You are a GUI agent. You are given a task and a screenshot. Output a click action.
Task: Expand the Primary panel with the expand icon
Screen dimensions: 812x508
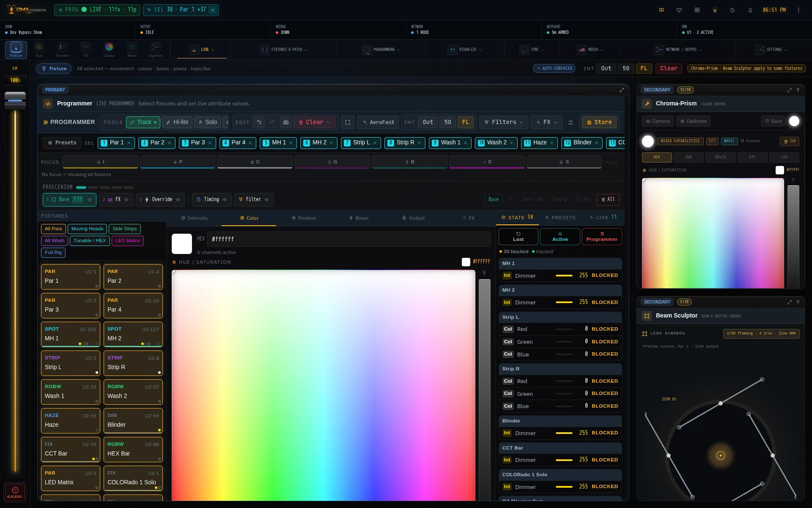[622, 90]
